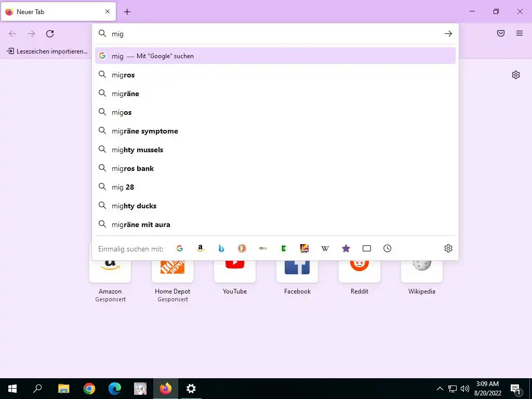Reload the current page
Screen dimensions: 532x399
pos(50,34)
